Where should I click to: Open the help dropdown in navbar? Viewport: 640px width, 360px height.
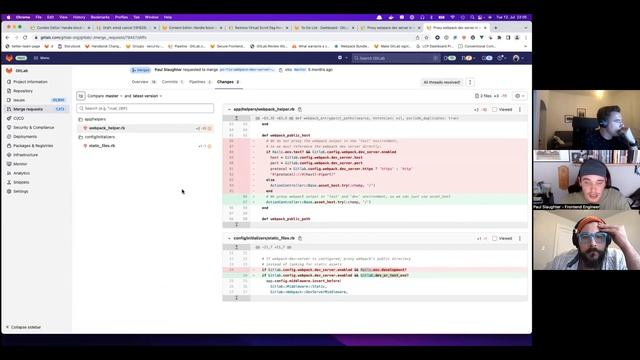tap(502, 58)
